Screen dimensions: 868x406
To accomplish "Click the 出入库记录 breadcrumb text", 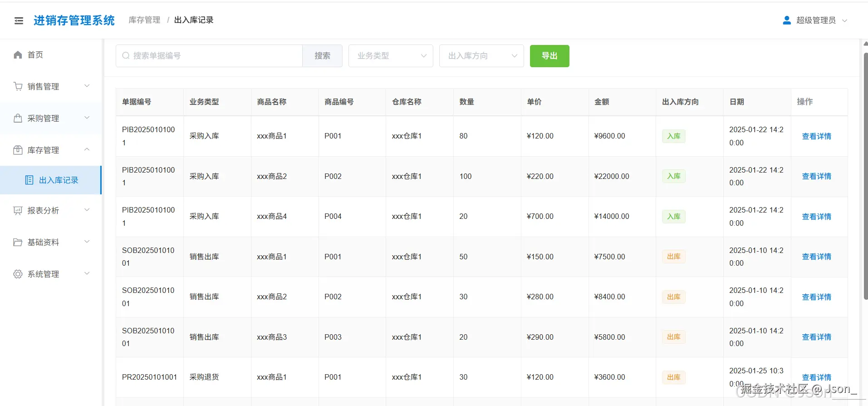I will pyautogui.click(x=194, y=20).
